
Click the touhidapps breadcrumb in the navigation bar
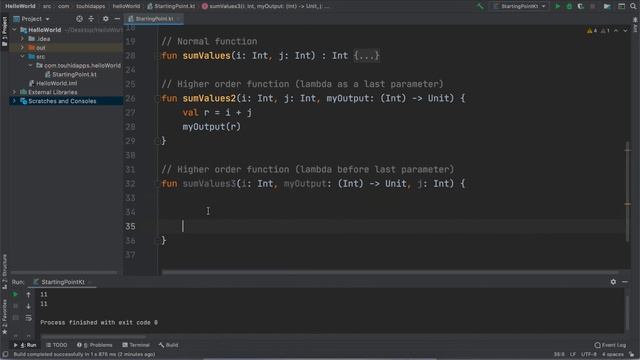click(91, 6)
